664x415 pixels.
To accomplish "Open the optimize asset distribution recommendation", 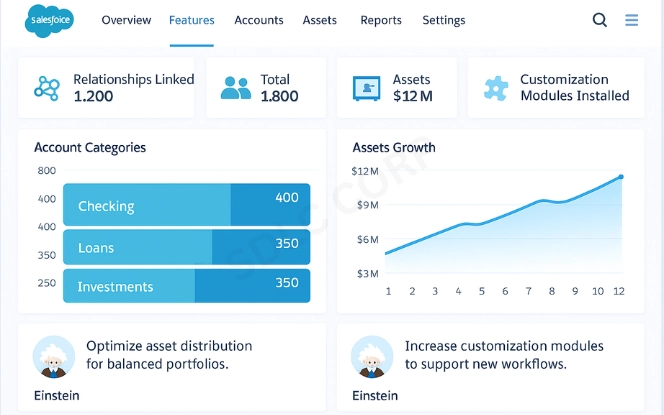I will click(x=169, y=355).
